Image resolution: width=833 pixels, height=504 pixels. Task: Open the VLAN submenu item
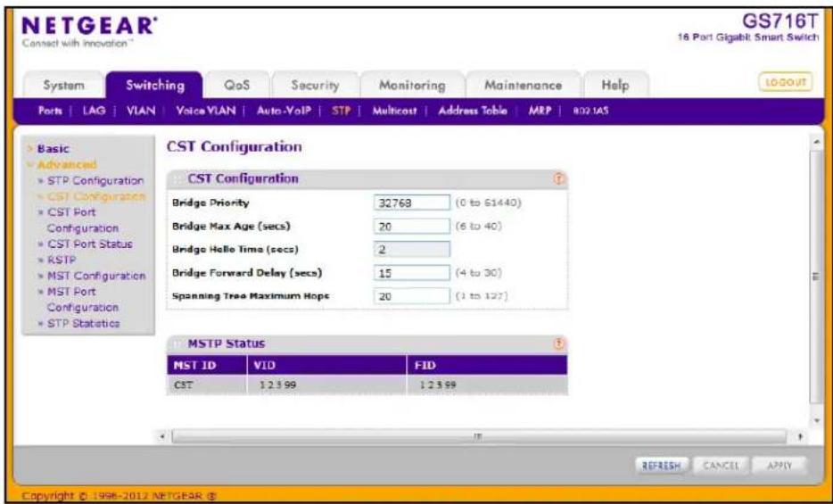tap(141, 111)
